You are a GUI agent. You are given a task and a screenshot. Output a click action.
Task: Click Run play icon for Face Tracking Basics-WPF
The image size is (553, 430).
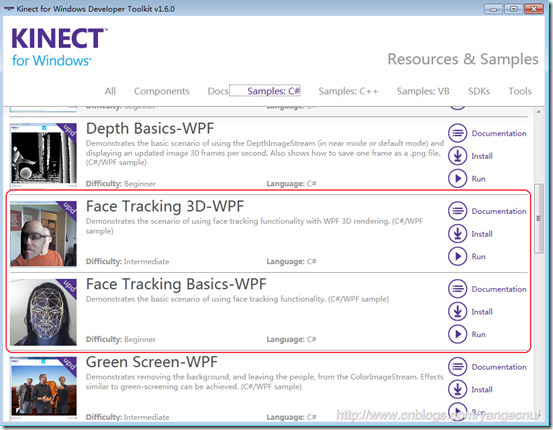[457, 334]
